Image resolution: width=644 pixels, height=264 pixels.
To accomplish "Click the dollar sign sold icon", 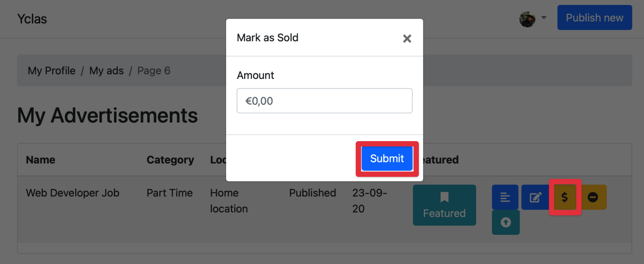I will 565,197.
